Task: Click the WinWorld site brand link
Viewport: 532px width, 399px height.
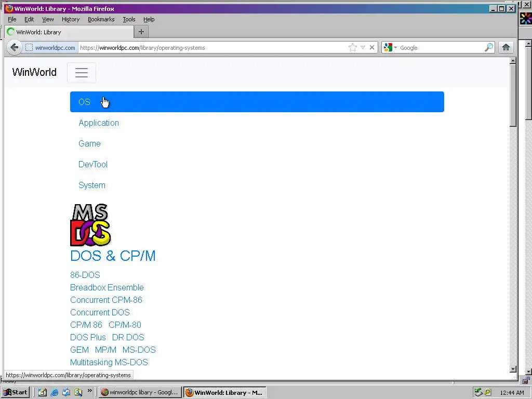Action: click(34, 72)
